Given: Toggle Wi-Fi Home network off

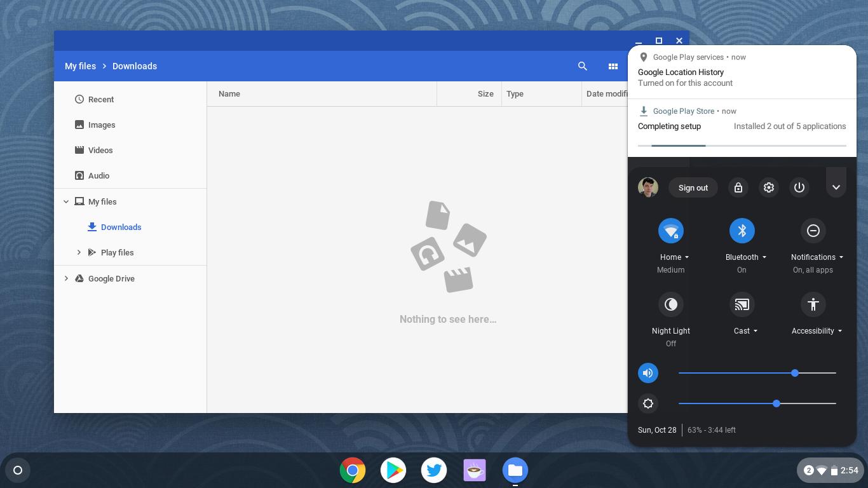Looking at the screenshot, I should tap(670, 231).
